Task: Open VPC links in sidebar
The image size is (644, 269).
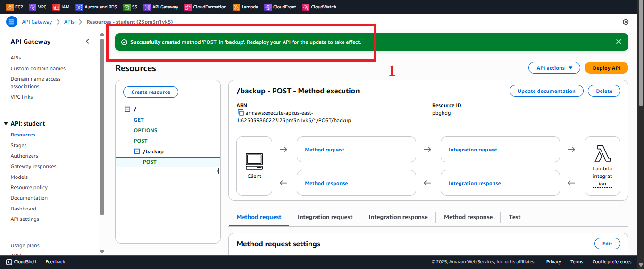Action: 22,97
